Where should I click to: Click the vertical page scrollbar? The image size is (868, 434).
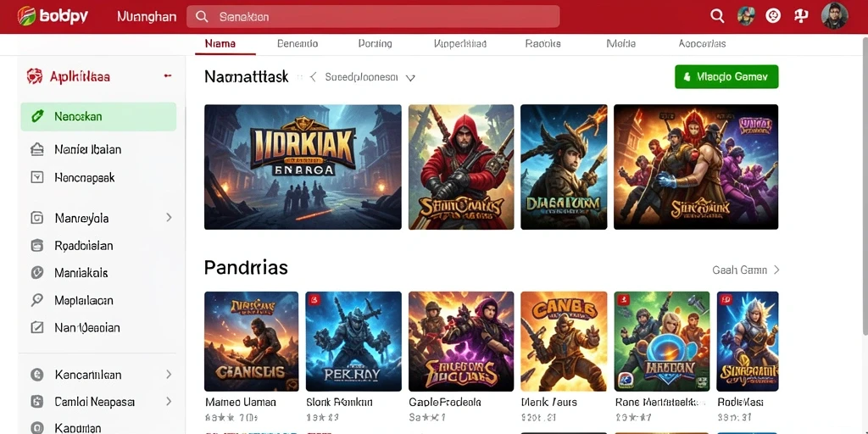point(865,186)
